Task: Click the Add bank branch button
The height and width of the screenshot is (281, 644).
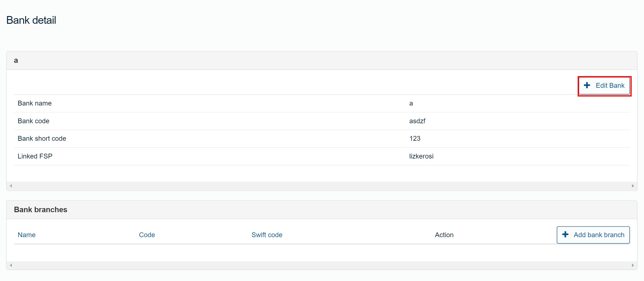Action: pos(593,235)
